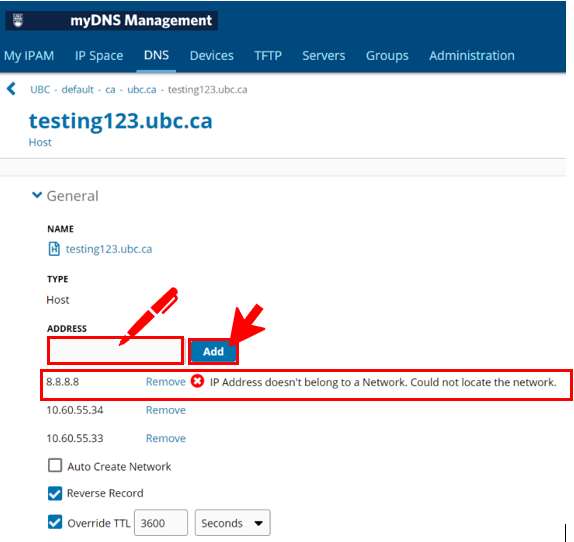Image resolution: width=574 pixels, height=542 pixels.
Task: Click the UBC crest logo icon
Action: [18, 20]
